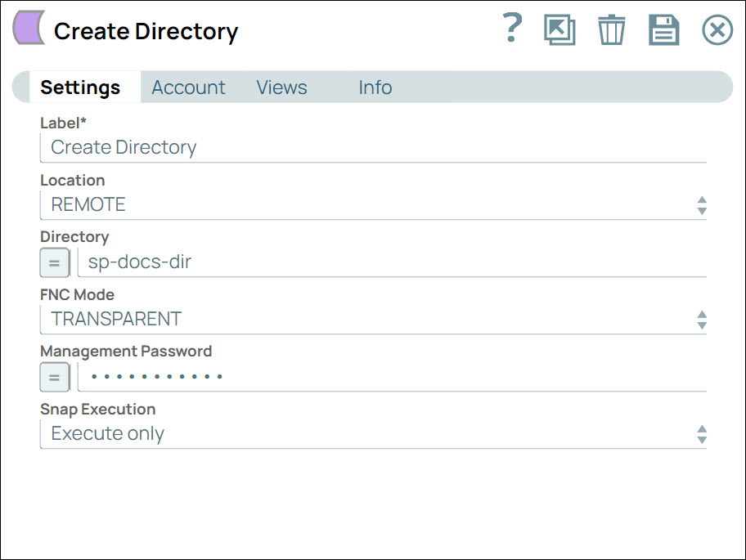Select the Settings tab
Viewport: 746px width, 560px height.
point(80,87)
